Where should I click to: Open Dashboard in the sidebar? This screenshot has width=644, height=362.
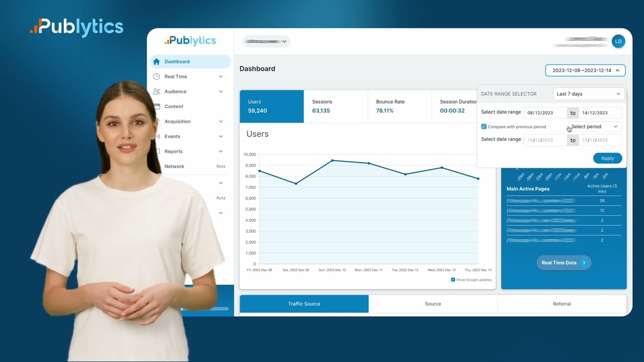190,61
